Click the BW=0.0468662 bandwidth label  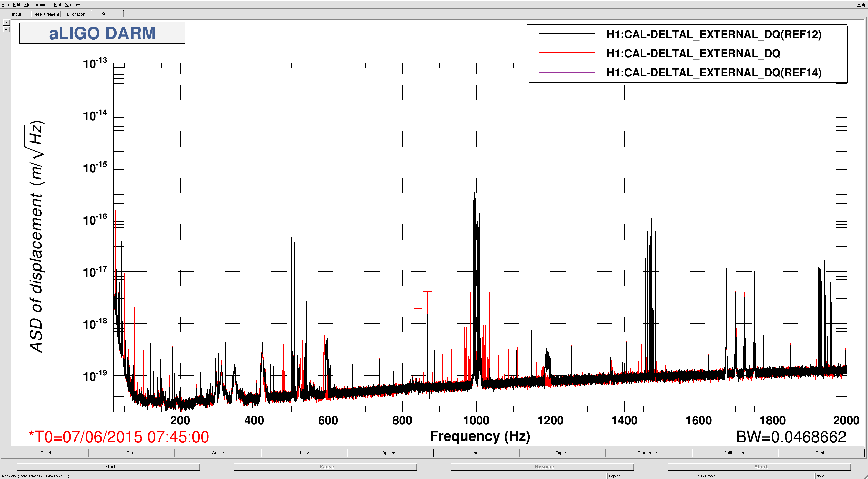coord(791,437)
